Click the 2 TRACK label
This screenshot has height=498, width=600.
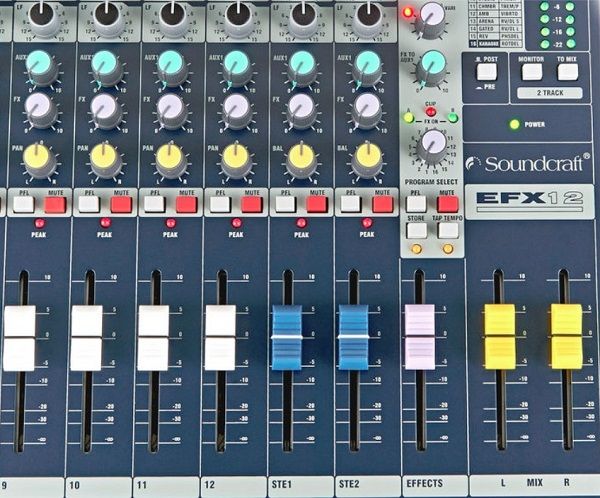point(550,93)
